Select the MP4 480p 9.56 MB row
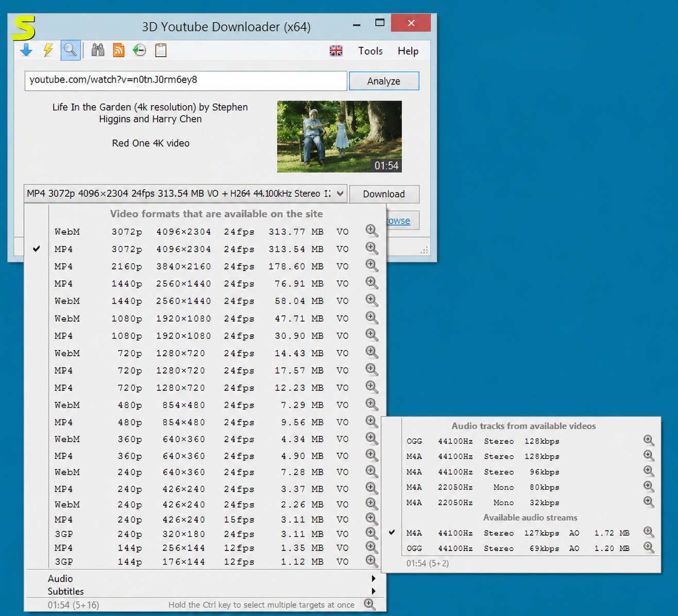Image resolution: width=678 pixels, height=616 pixels. coord(205,422)
